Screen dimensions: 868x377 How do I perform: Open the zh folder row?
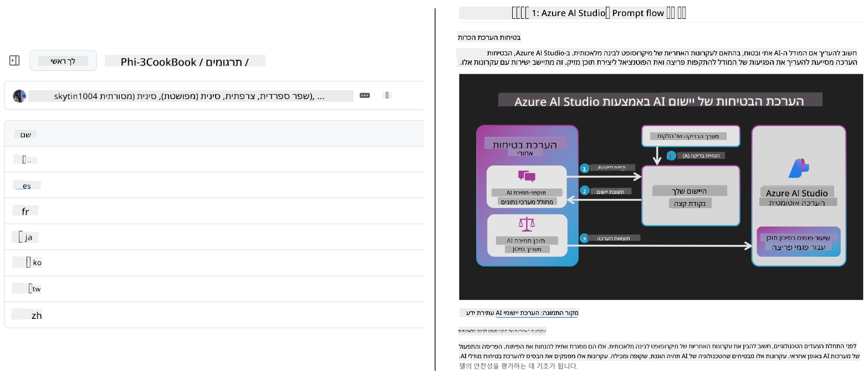(214, 315)
